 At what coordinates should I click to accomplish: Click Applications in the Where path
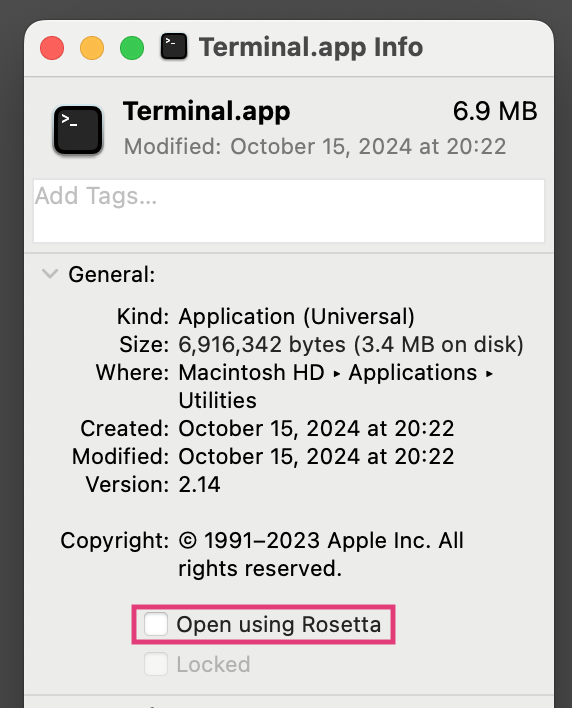click(x=413, y=373)
